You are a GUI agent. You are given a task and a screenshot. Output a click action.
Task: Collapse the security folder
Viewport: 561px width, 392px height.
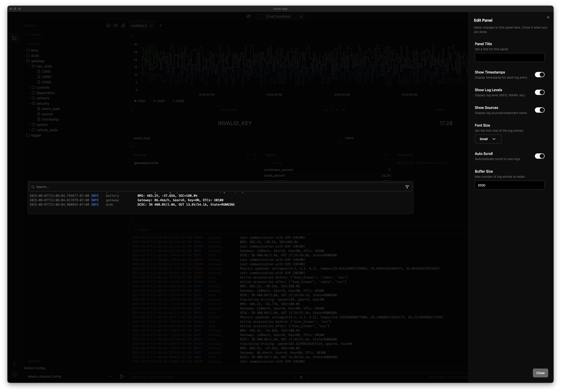30,104
